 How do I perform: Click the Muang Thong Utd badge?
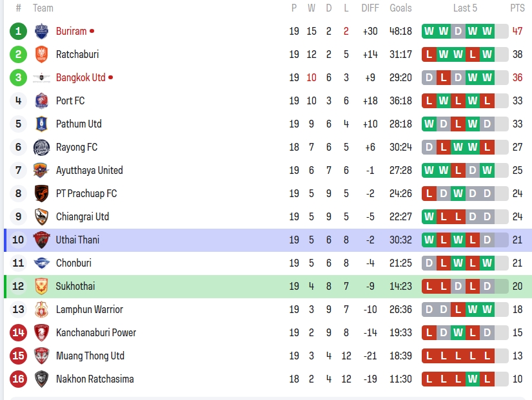[x=41, y=356]
